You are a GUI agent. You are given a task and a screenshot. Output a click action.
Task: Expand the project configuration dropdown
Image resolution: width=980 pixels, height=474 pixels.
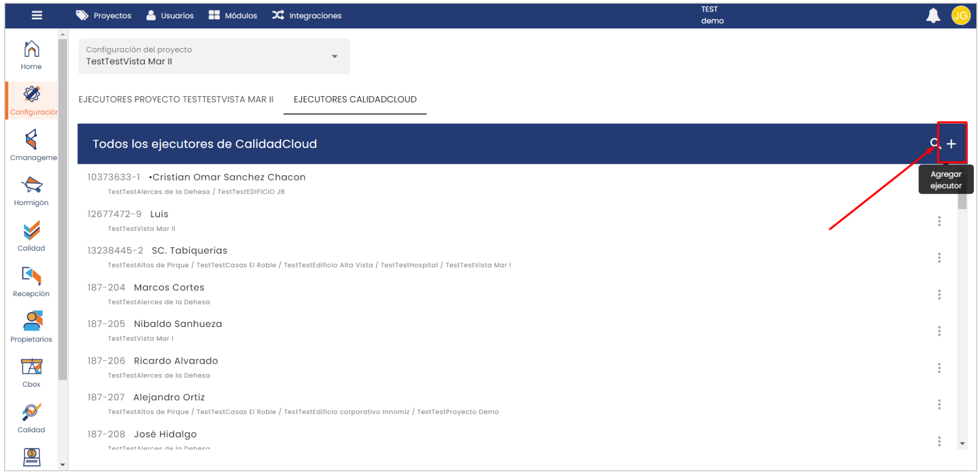click(334, 57)
